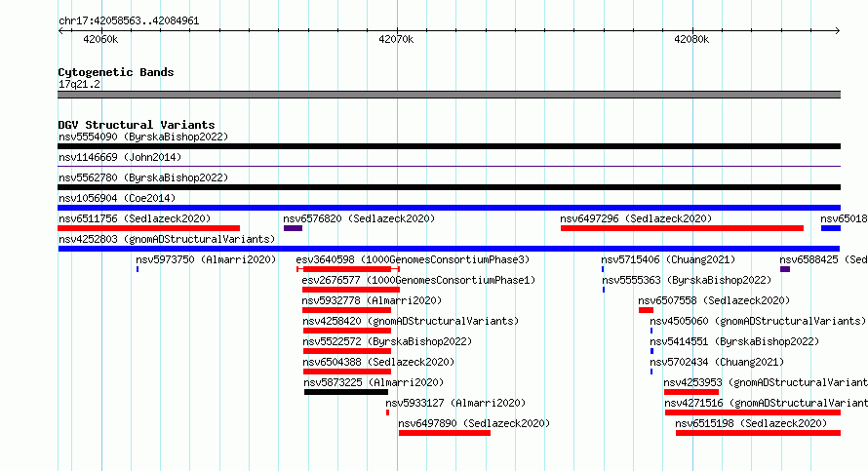Select the red bar under nsv4271516
This screenshot has height=471, width=868.
pyautogui.click(x=753, y=412)
